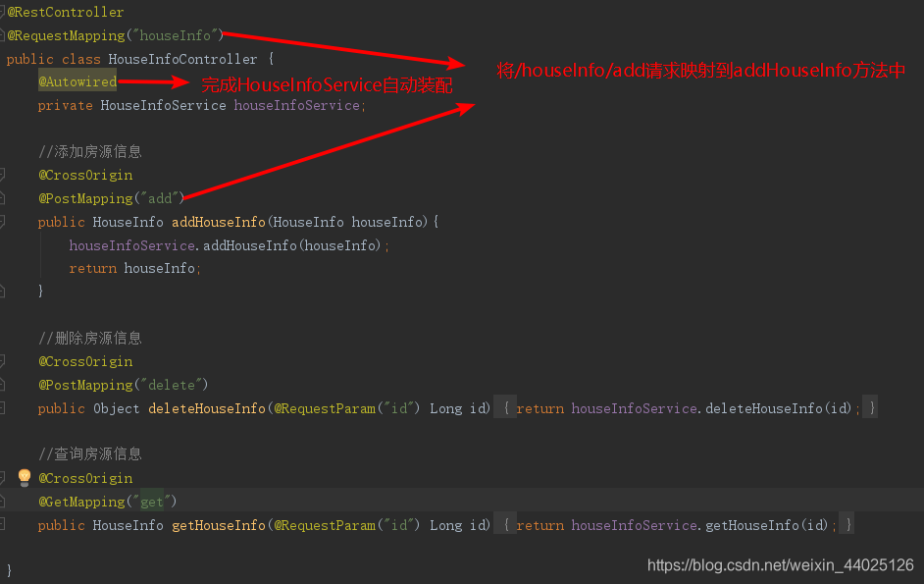
Task: Click the Object return type of deleteHouseInfo
Action: (116, 408)
